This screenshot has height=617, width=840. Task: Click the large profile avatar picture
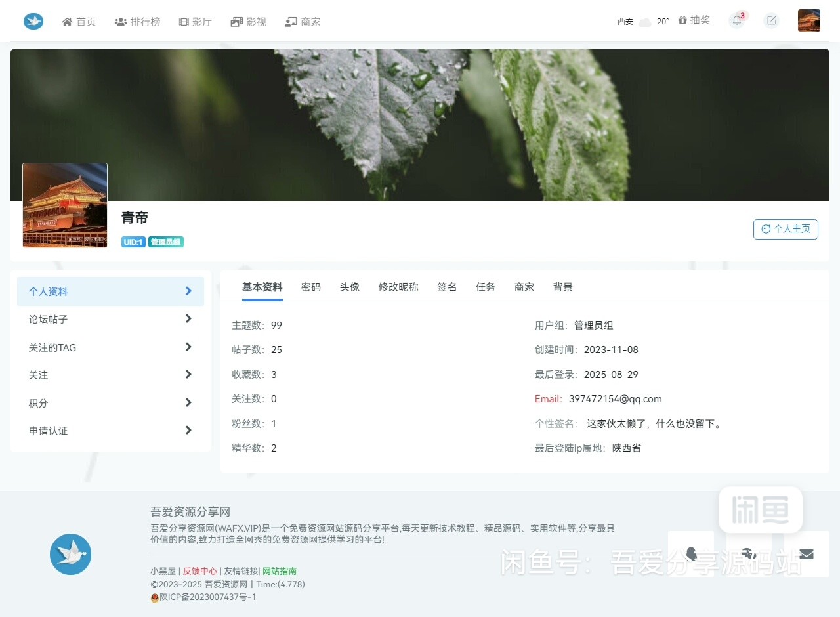click(x=65, y=205)
